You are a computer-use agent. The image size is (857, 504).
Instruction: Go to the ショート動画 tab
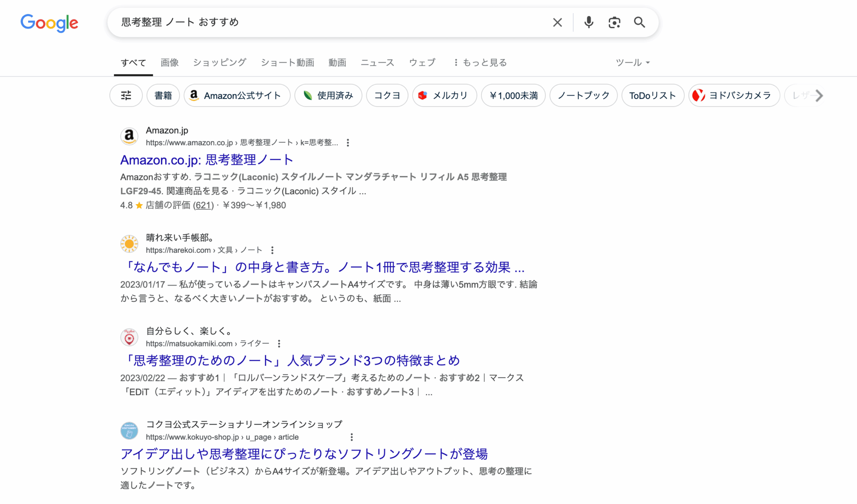(x=287, y=63)
